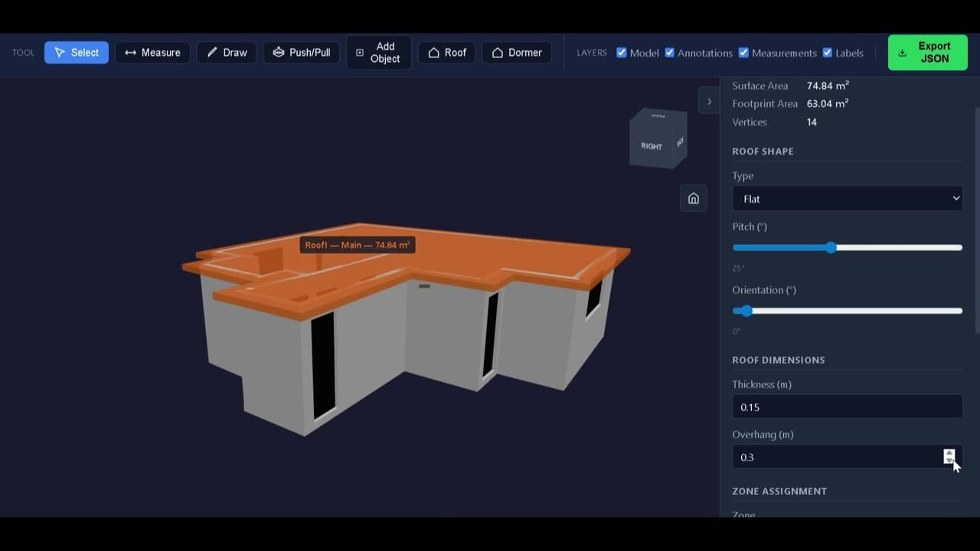This screenshot has width=980, height=551.
Task: Click the ROOF DIMENSIONS section heading
Action: pyautogui.click(x=779, y=360)
